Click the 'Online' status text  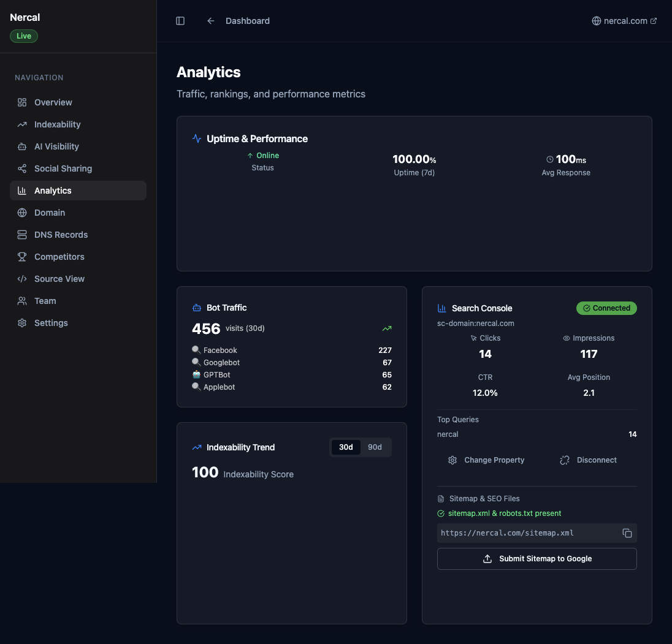pyautogui.click(x=267, y=156)
